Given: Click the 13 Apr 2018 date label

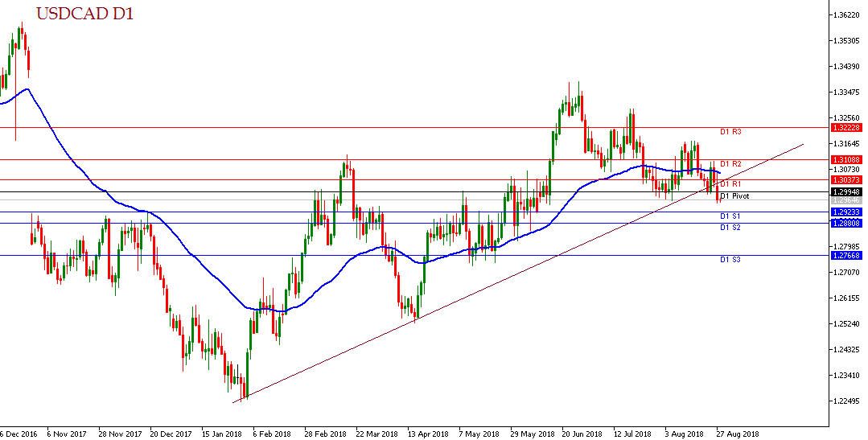Looking at the screenshot, I should [x=429, y=434].
